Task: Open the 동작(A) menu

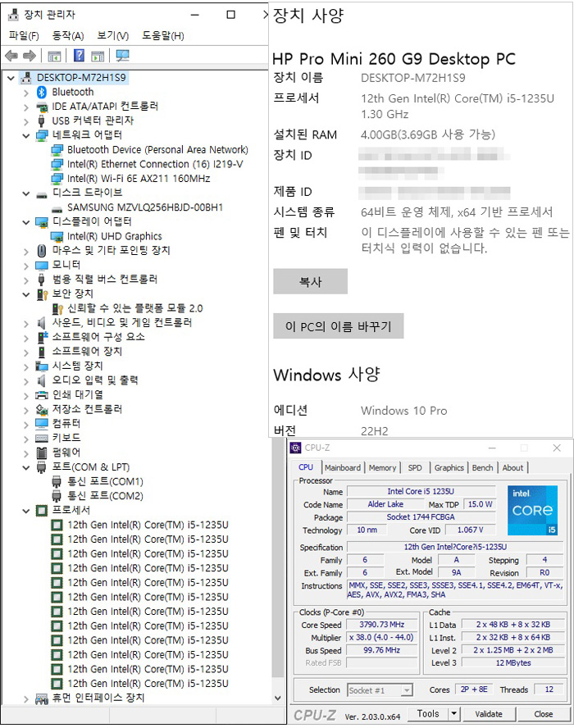Action: coord(68,36)
